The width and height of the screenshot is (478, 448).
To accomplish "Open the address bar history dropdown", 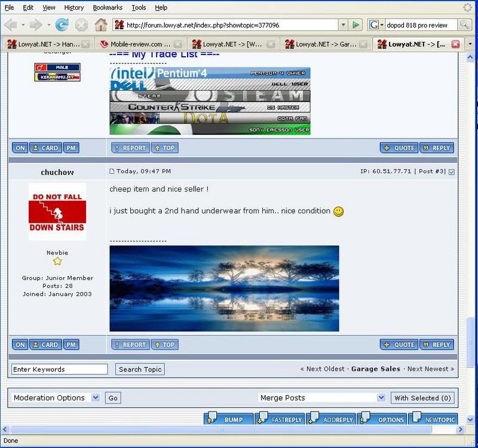I will coord(343,25).
